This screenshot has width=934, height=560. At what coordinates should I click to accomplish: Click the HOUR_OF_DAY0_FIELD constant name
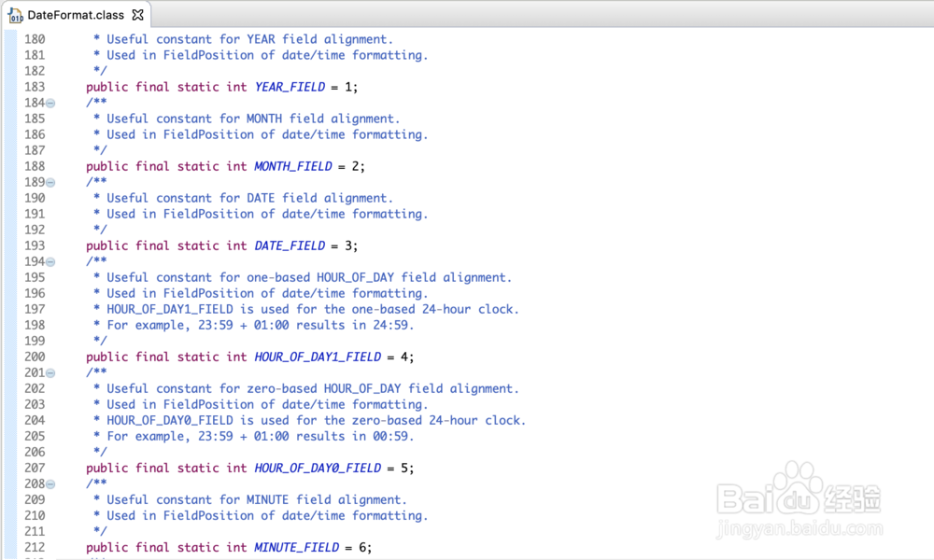[318, 468]
